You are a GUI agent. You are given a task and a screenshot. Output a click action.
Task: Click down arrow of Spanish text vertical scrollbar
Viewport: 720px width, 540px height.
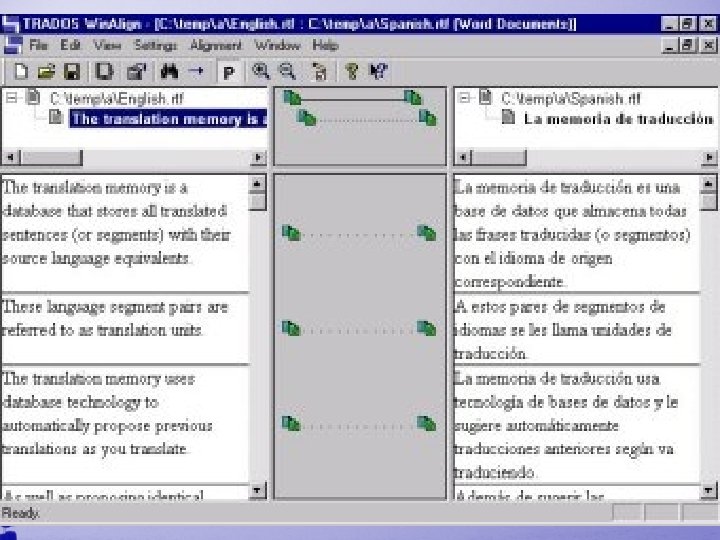(709, 490)
